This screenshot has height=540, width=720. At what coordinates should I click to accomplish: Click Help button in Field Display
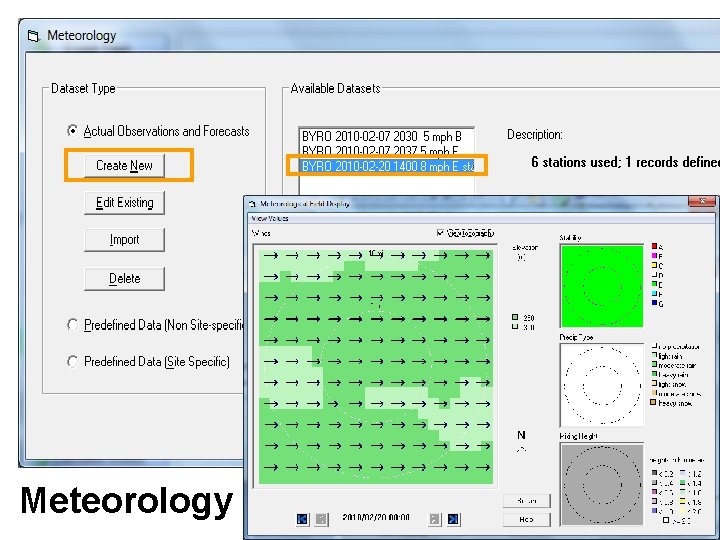(526, 519)
